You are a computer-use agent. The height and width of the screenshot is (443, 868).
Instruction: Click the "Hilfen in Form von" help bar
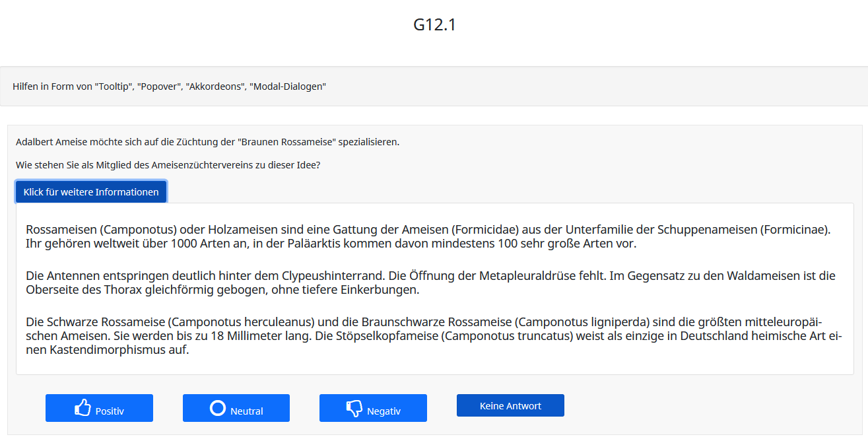point(170,86)
